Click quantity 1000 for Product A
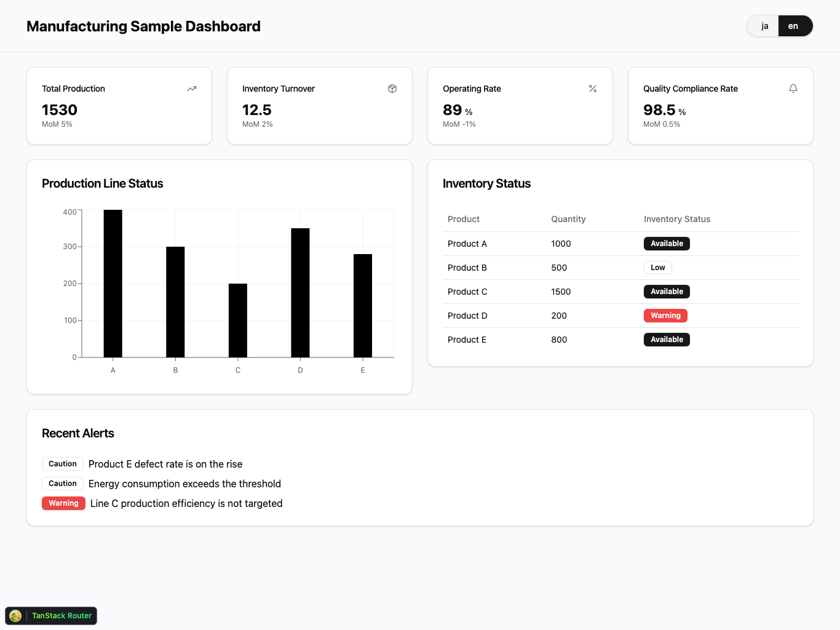 [x=561, y=244]
